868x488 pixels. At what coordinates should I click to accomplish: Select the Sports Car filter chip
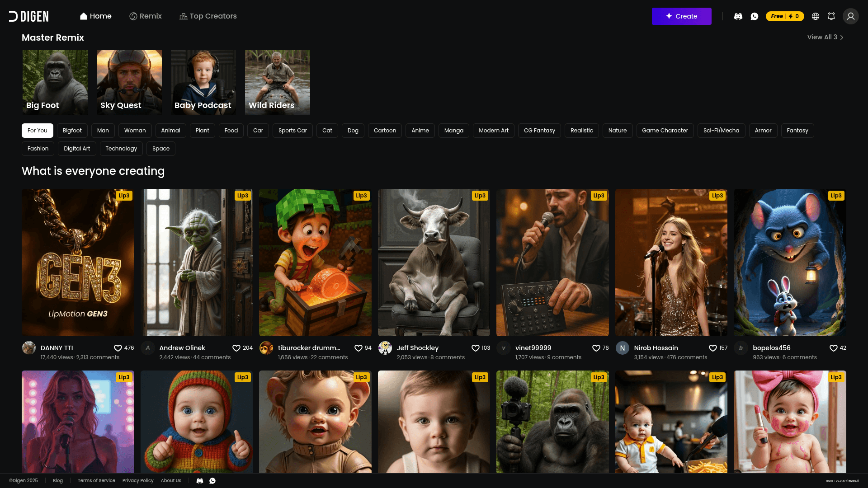coord(293,131)
